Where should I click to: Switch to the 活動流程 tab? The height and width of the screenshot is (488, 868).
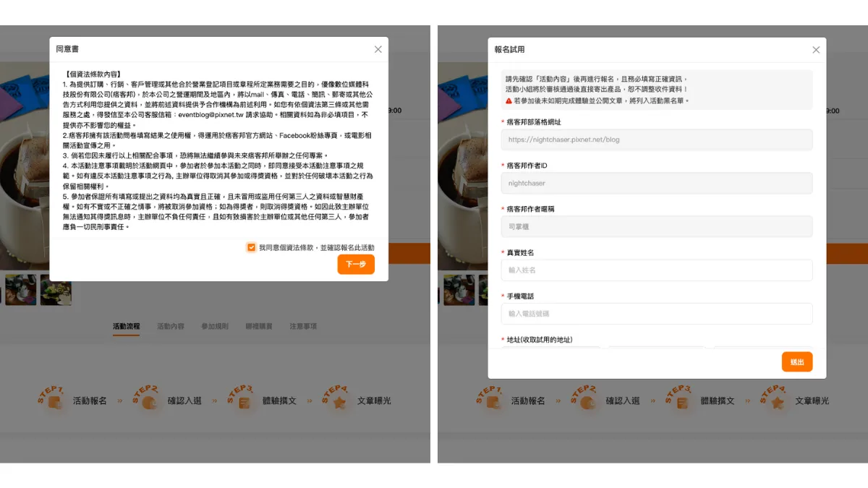(127, 327)
